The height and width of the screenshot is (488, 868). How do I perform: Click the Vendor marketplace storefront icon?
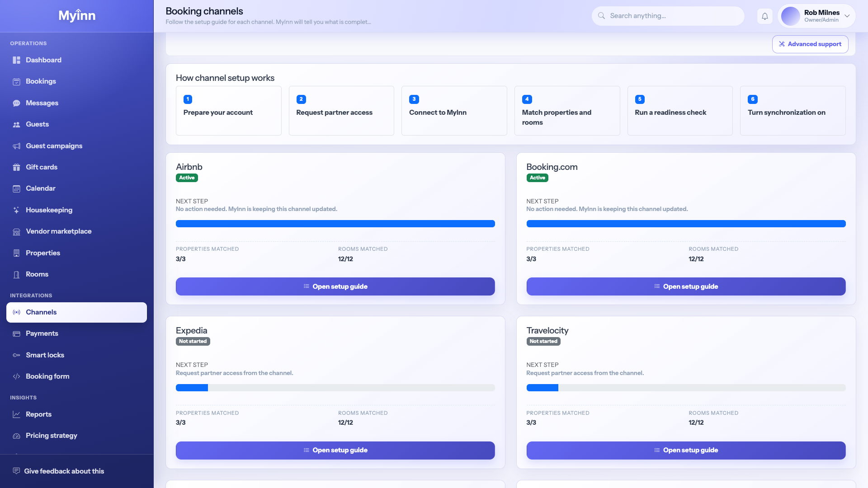click(x=17, y=231)
